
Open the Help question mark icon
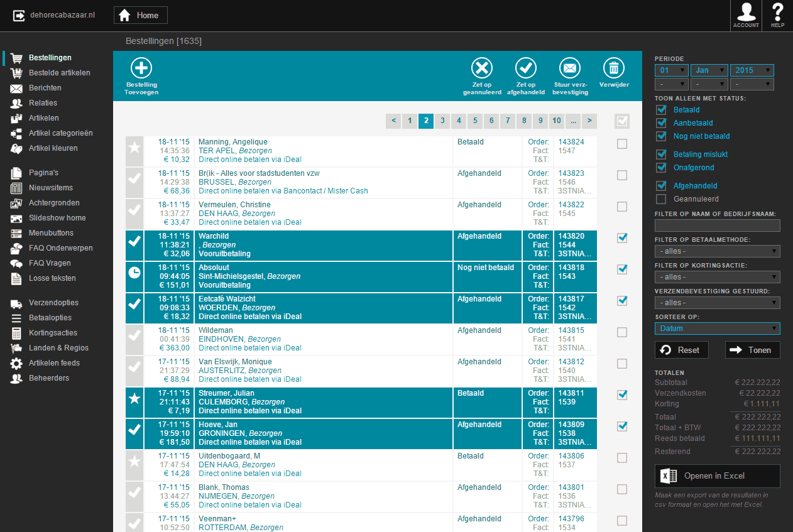coord(778,13)
